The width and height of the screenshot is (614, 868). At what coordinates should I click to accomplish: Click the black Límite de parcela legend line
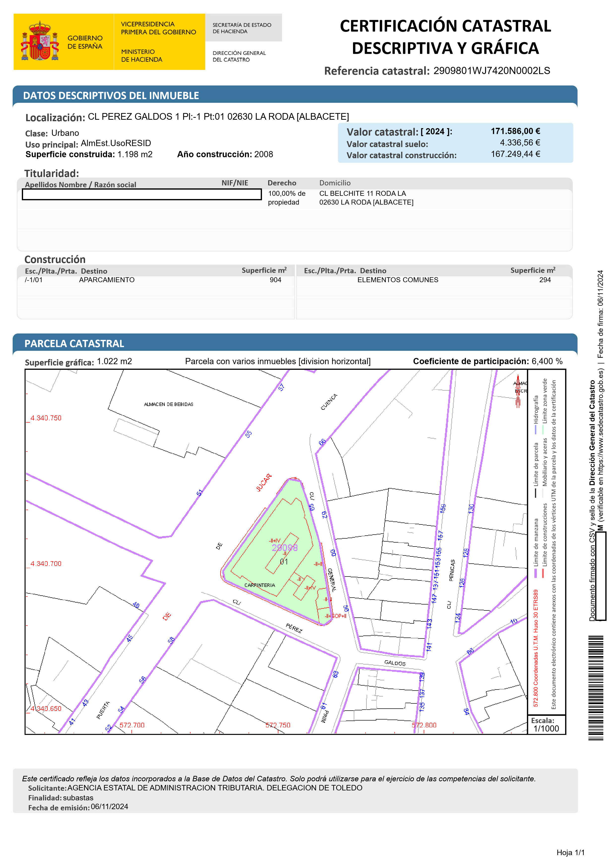pos(535,493)
